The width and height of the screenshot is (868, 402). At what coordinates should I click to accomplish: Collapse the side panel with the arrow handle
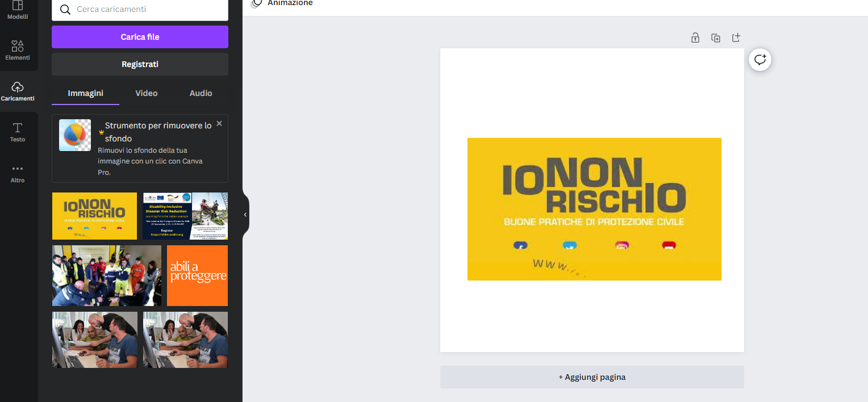(x=245, y=215)
